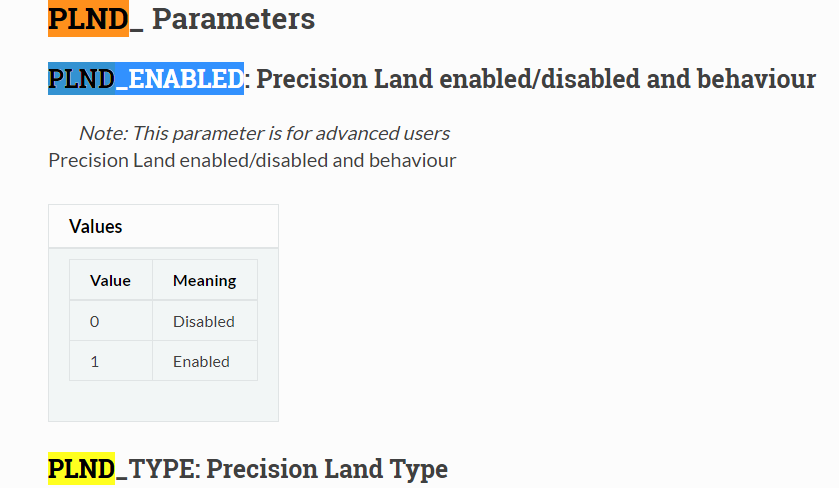839x488 pixels.
Task: Click the yellow-highlighted PLND in PLND_TYPE heading
Action: [81, 469]
